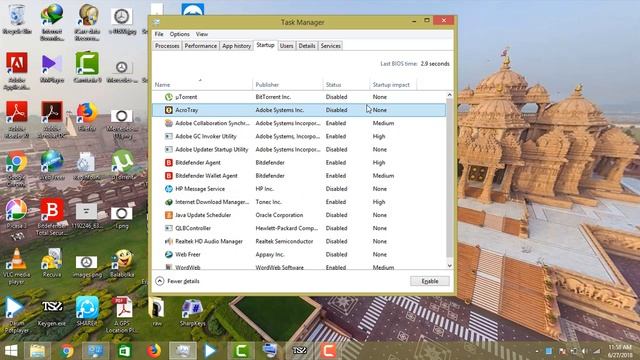Viewport: 640px width, 360px height.
Task: Sort by the Startup impact column header
Action: click(x=393, y=85)
